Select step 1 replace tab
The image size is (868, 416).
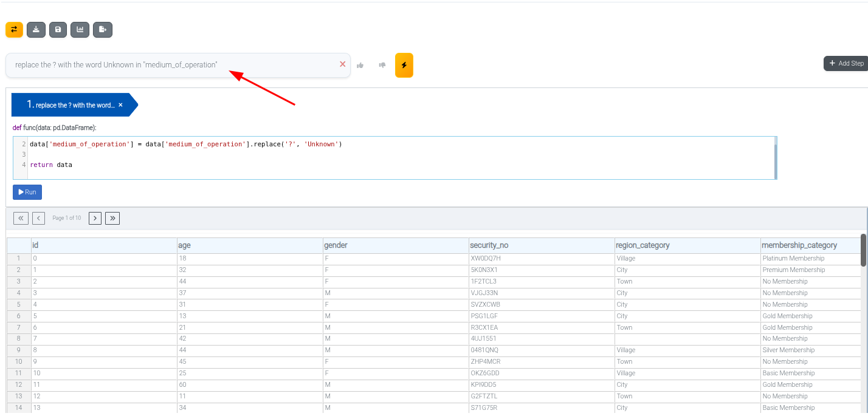[x=70, y=105]
